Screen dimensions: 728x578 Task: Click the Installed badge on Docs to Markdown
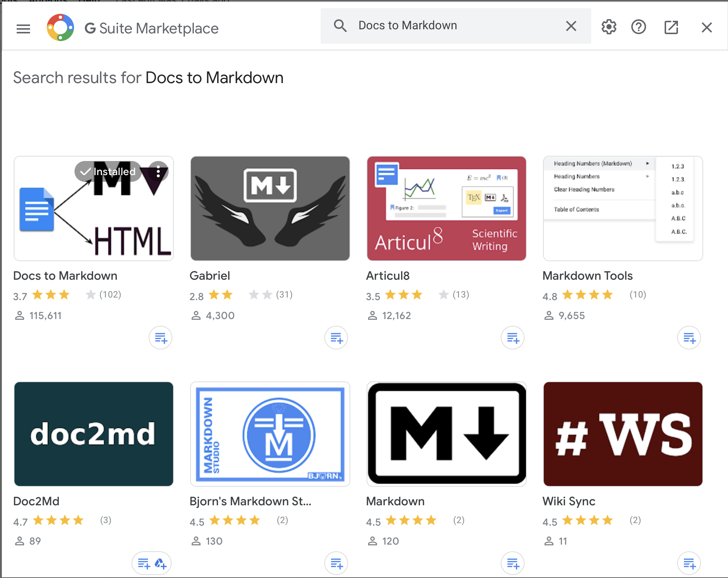(108, 171)
